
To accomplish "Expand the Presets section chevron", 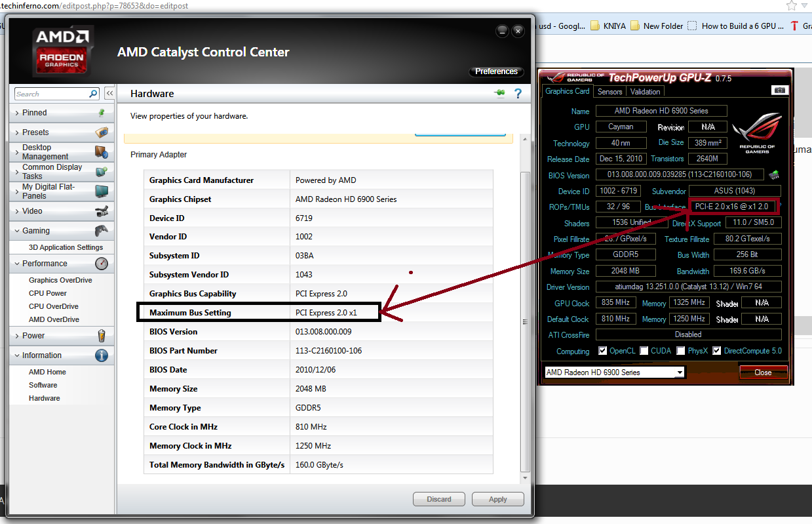I will tap(16, 132).
